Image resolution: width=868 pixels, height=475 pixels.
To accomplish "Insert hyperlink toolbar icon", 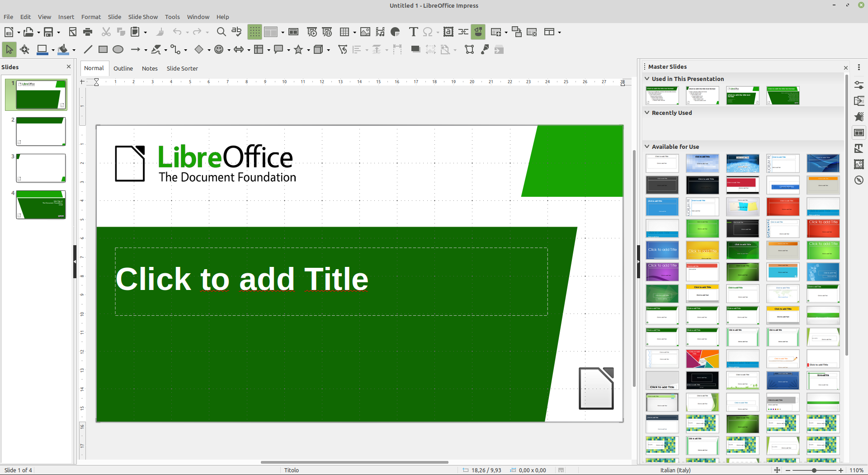I will coord(463,32).
